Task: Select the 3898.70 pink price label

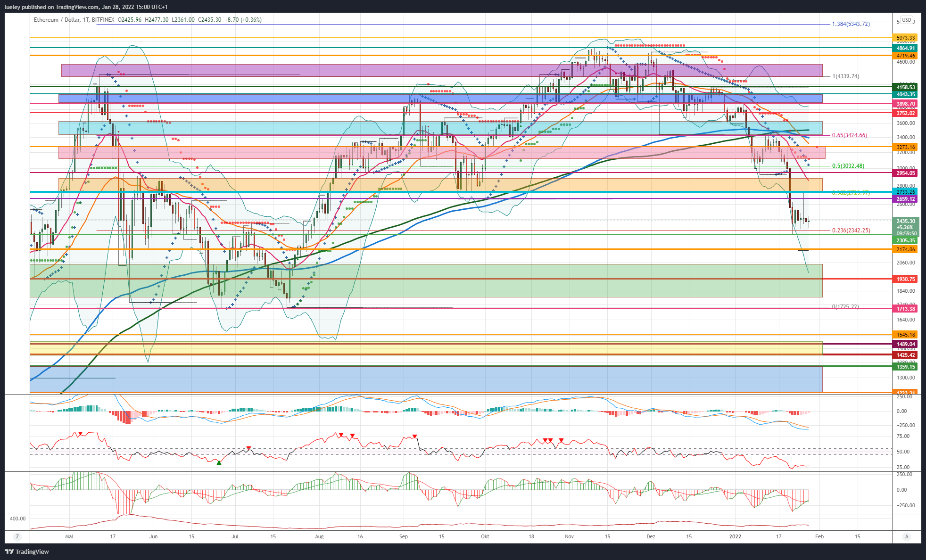Action: (x=906, y=104)
